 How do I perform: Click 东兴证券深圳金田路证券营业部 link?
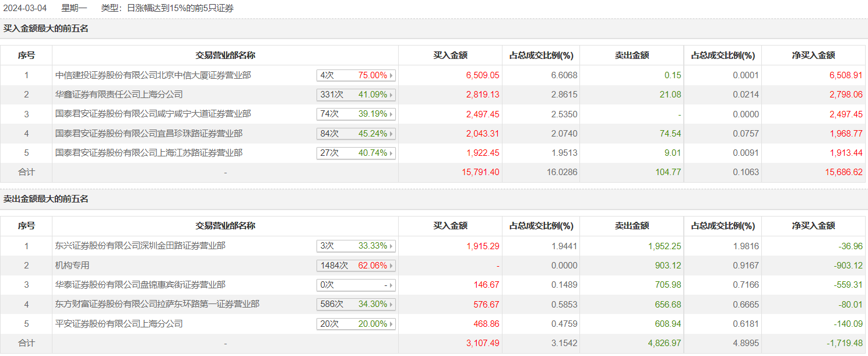click(x=140, y=246)
